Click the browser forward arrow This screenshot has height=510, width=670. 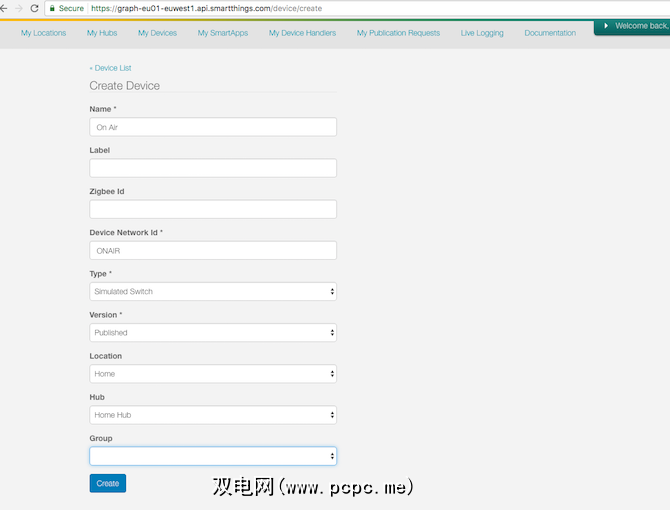pos(18,8)
